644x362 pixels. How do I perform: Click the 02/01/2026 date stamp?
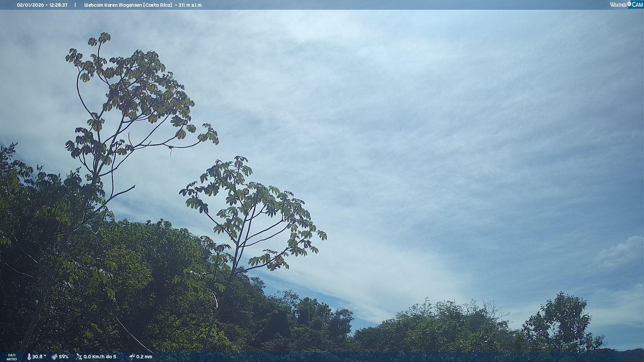pyautogui.click(x=30, y=5)
